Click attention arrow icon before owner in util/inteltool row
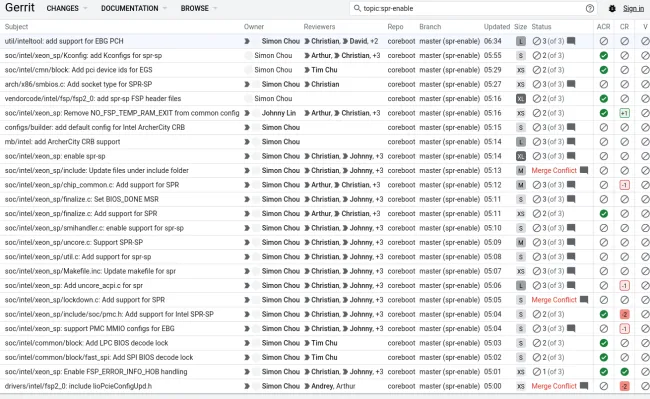The image size is (650, 399). click(x=247, y=41)
